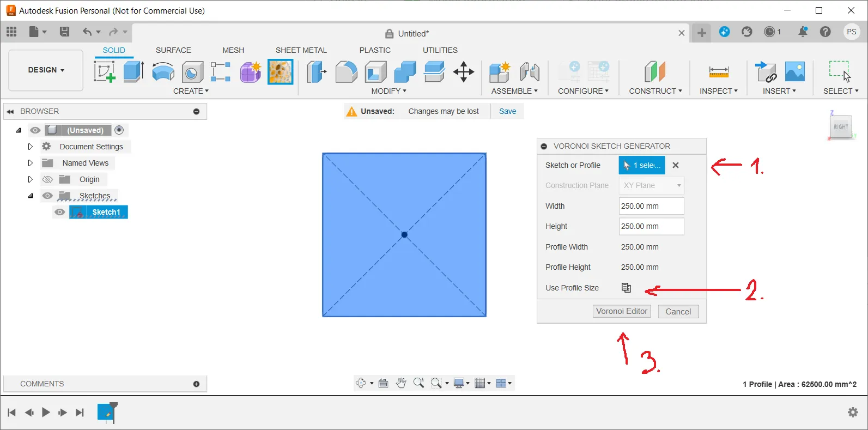Expand the Origin node
Image resolution: width=868 pixels, height=430 pixels.
pyautogui.click(x=30, y=179)
